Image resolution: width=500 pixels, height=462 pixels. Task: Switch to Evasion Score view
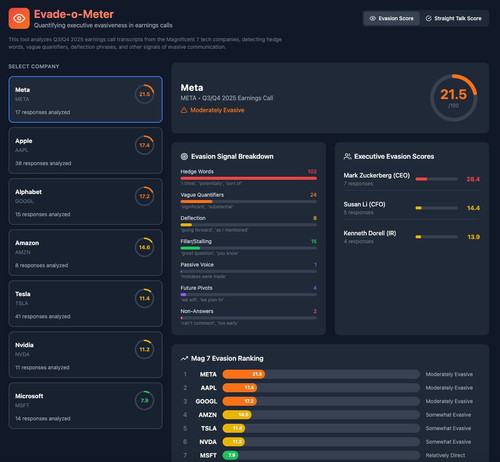click(x=391, y=18)
